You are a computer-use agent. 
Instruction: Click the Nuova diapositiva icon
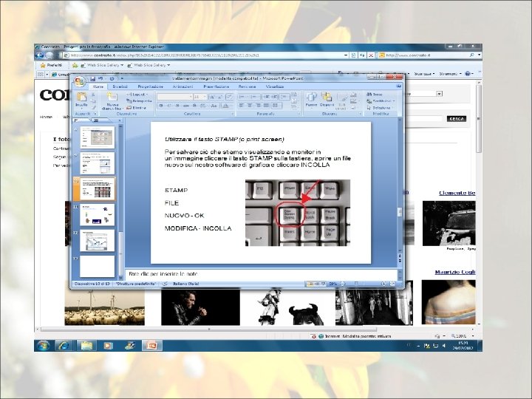coord(112,101)
